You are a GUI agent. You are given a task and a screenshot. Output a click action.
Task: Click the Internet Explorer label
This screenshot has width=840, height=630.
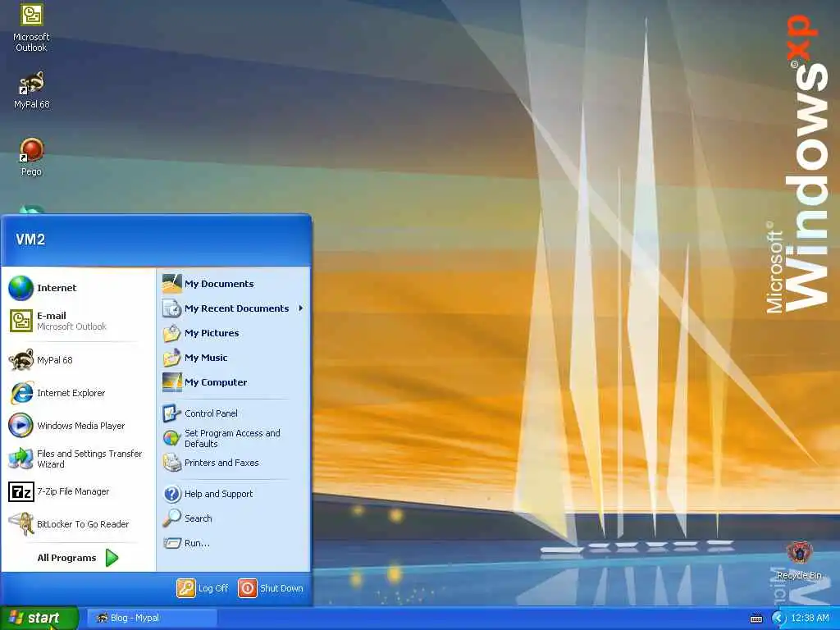click(71, 393)
